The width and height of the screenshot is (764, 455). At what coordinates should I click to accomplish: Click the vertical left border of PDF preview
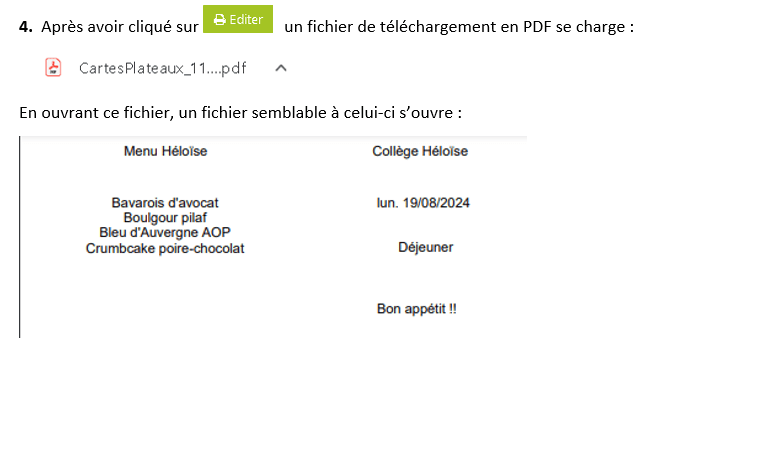coord(20,237)
